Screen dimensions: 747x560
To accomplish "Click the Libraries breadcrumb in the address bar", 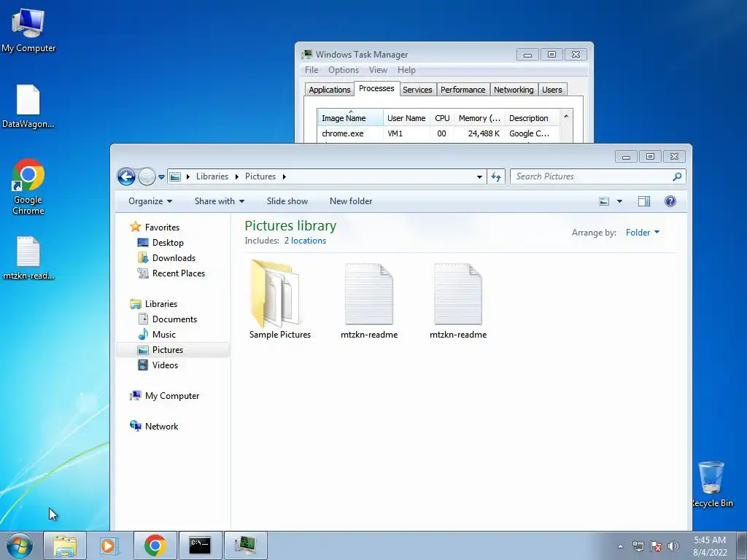I will (212, 176).
